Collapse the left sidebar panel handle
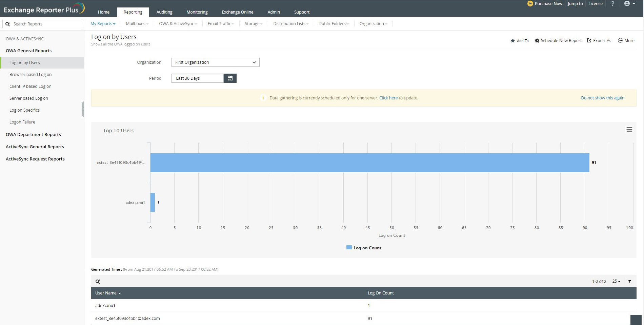The height and width of the screenshot is (325, 644). coord(83,109)
